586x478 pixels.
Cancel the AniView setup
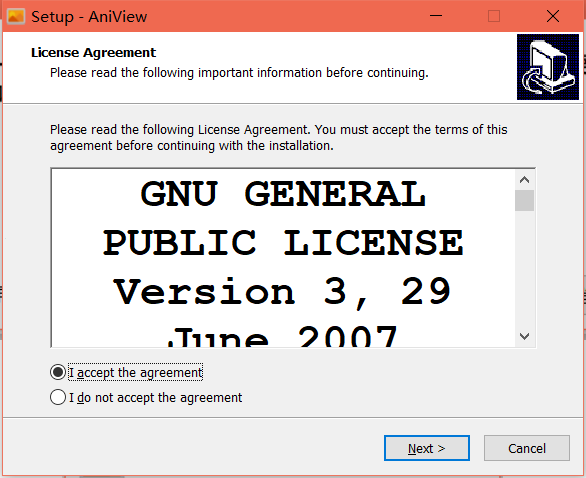coord(527,448)
